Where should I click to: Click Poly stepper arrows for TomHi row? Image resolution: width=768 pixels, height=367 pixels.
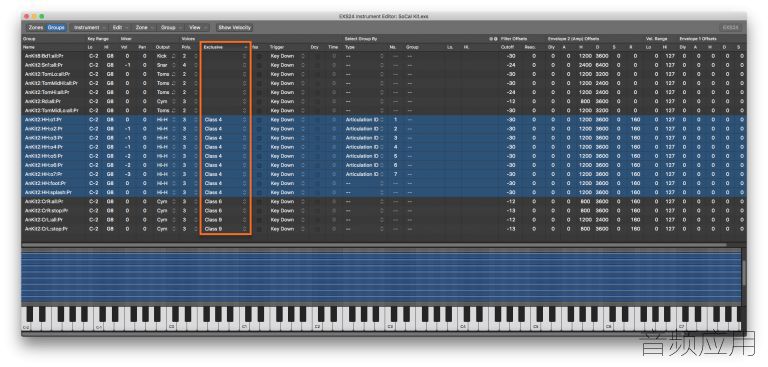point(195,92)
